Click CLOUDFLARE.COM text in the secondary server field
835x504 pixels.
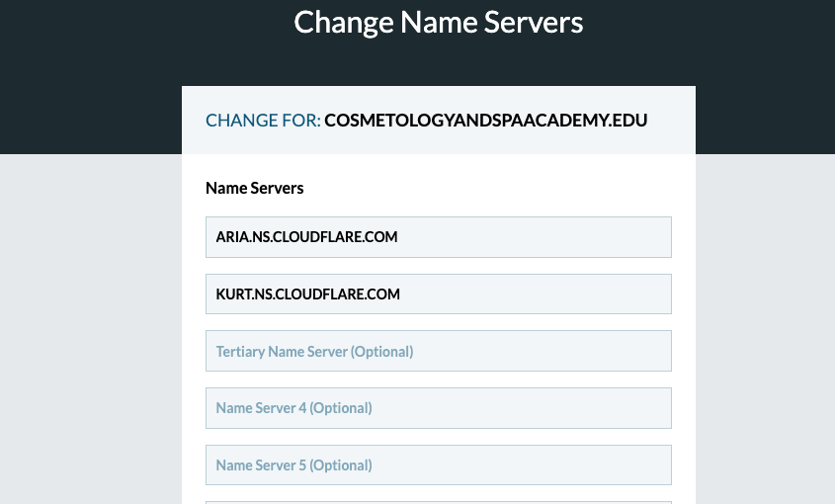337,294
